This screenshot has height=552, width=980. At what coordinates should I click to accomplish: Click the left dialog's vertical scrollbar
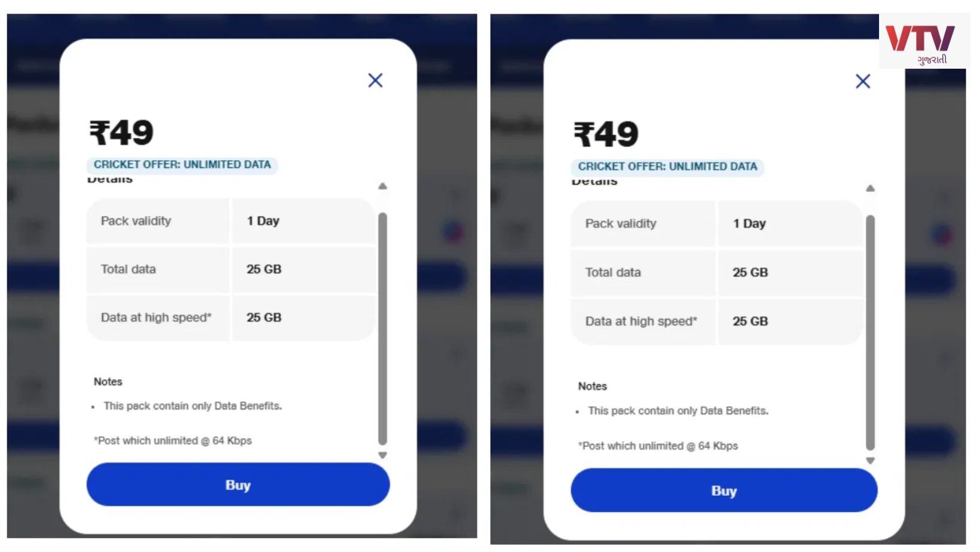[x=382, y=329]
